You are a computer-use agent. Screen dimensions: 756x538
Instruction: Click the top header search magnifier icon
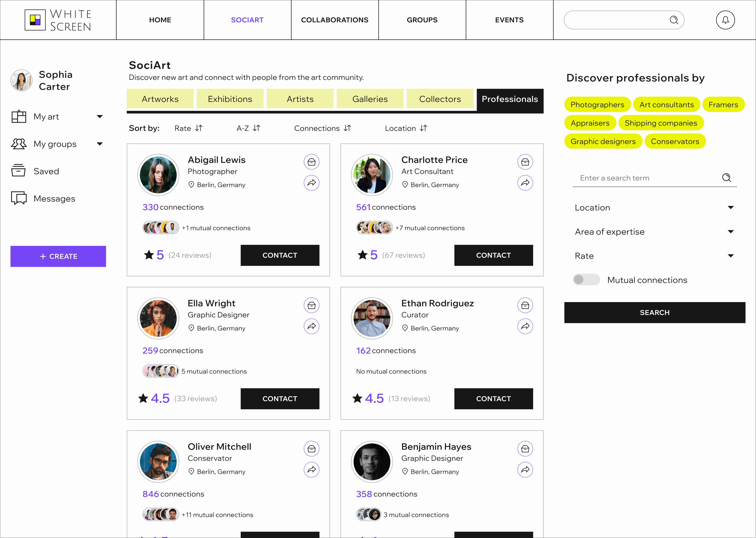point(674,20)
